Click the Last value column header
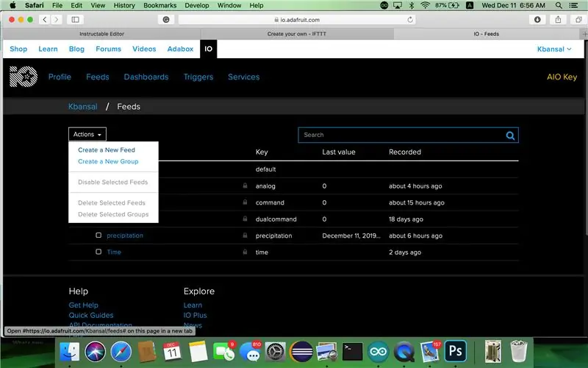Viewport: 588px width, 368px height. [339, 152]
